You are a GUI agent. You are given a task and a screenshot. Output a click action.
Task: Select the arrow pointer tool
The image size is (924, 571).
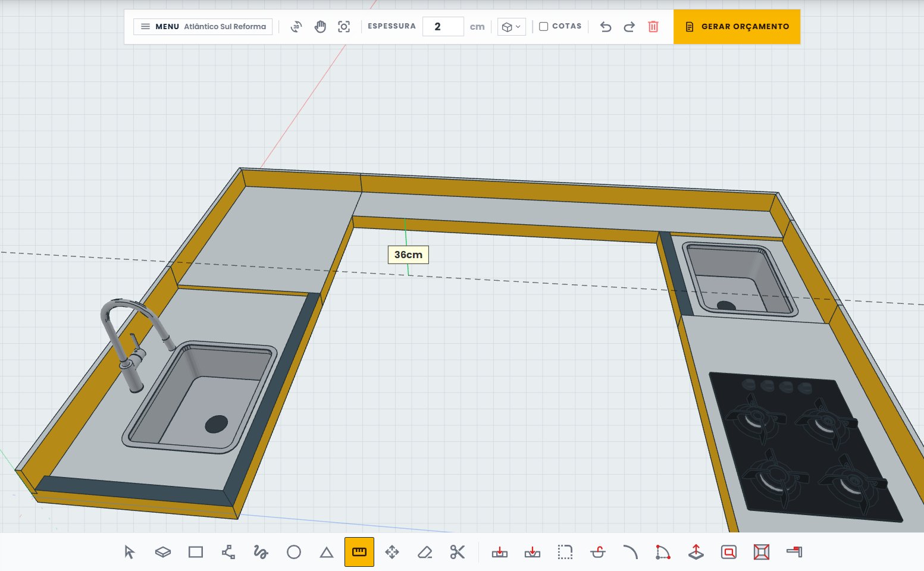(130, 552)
